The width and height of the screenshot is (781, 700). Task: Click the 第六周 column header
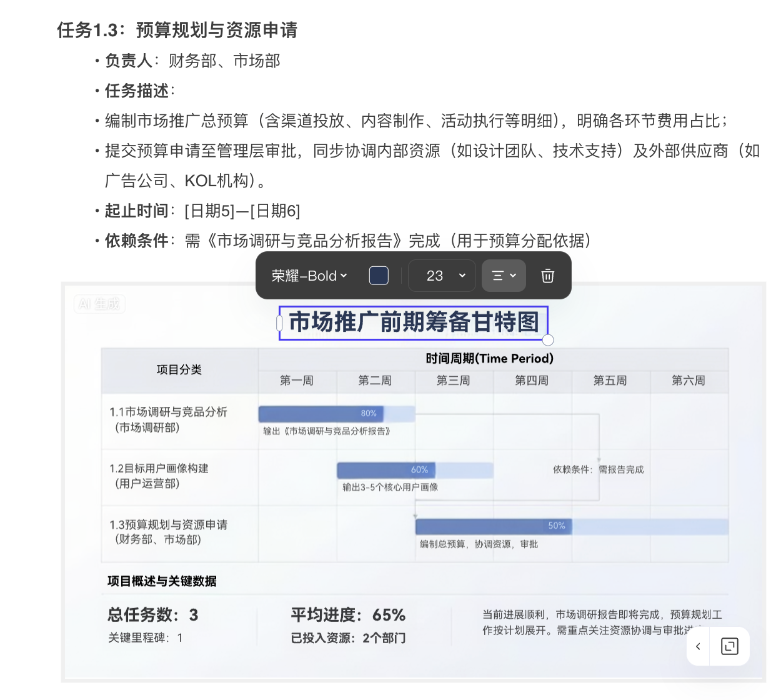[x=689, y=381]
